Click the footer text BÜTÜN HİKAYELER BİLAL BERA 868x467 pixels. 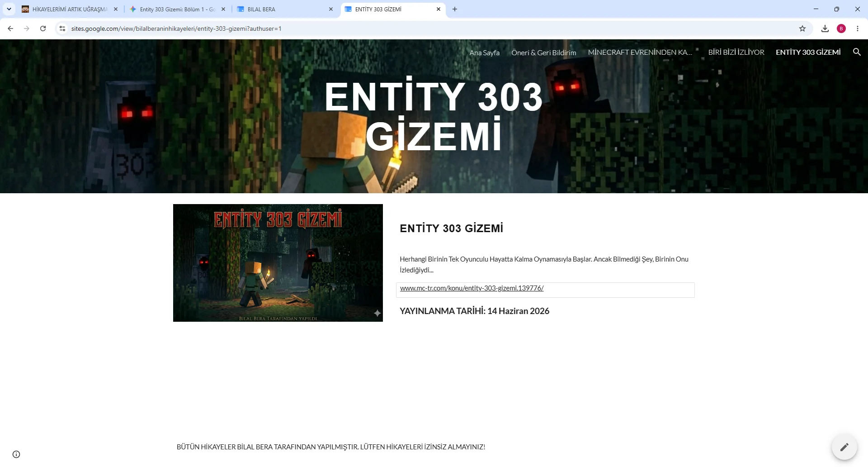coord(331,447)
